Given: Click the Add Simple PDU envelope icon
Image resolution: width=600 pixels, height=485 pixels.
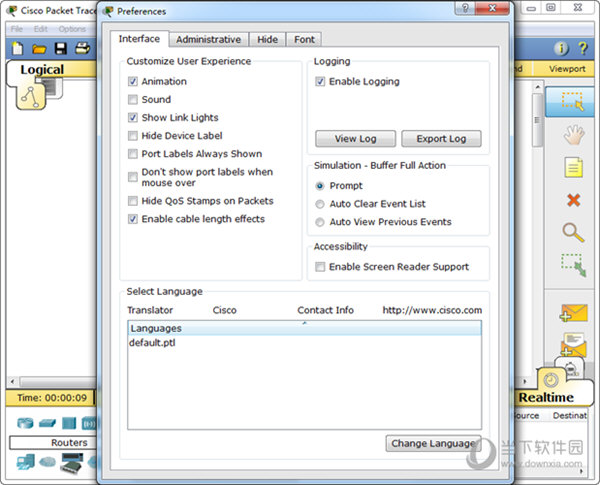Looking at the screenshot, I should pyautogui.click(x=573, y=313).
